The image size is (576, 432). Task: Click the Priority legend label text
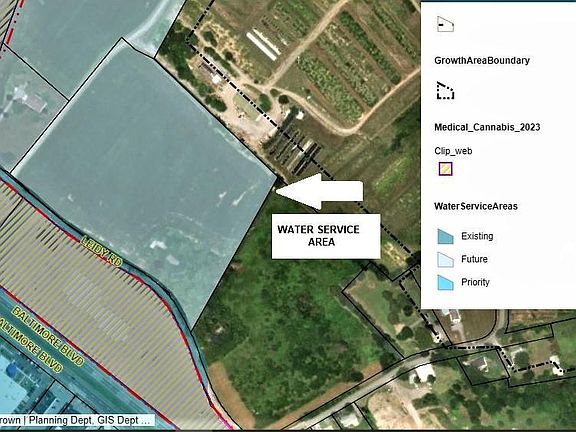(x=475, y=282)
